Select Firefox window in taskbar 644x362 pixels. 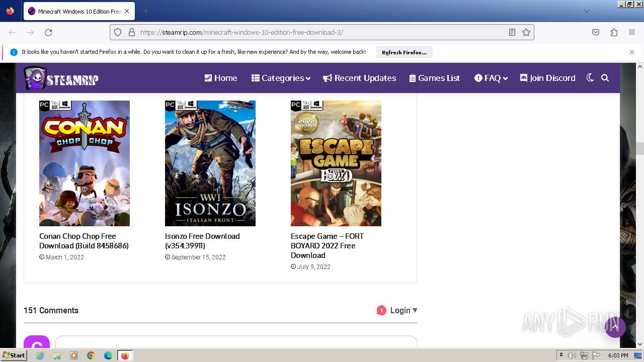click(x=125, y=355)
